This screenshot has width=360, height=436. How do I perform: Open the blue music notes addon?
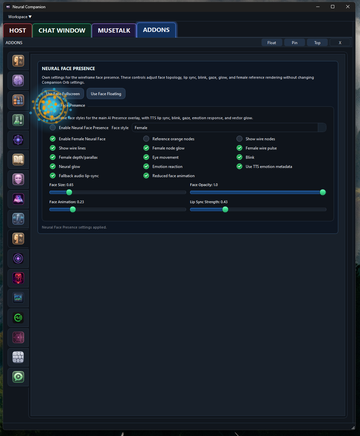18,219
